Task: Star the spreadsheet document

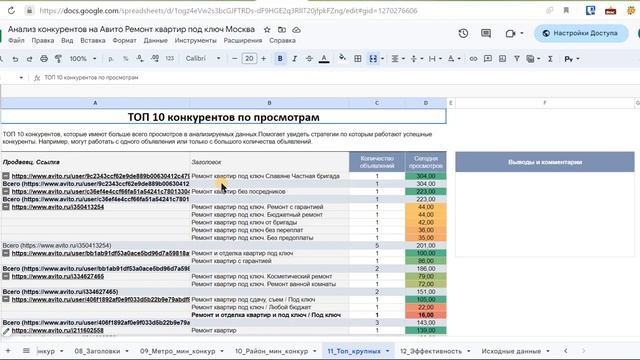Action: pyautogui.click(x=267, y=30)
